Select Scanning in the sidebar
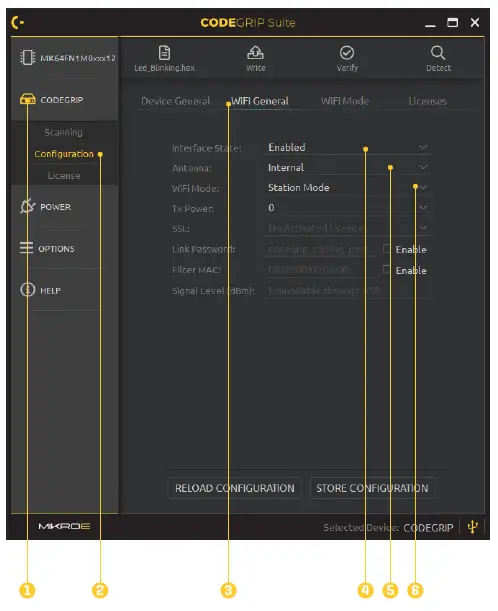Viewport: 498px width, 611px height. pyautogui.click(x=64, y=132)
